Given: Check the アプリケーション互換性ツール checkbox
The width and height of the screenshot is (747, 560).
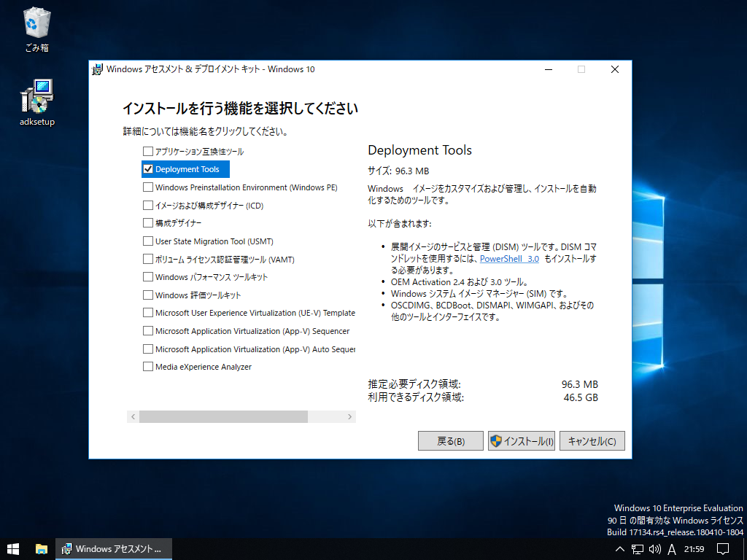Looking at the screenshot, I should (x=148, y=152).
